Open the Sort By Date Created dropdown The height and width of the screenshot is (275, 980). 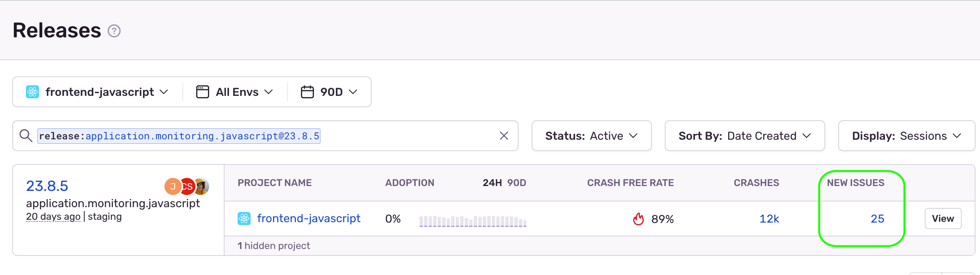pos(744,136)
